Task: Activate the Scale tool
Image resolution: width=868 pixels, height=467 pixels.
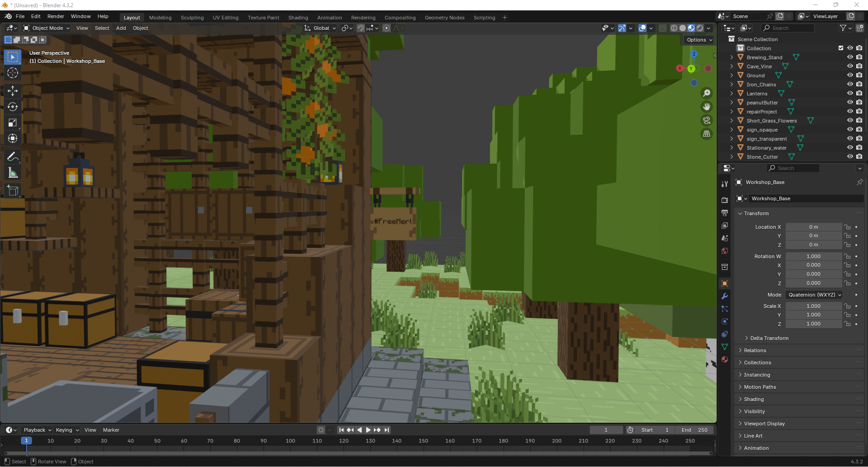Action: [13, 123]
